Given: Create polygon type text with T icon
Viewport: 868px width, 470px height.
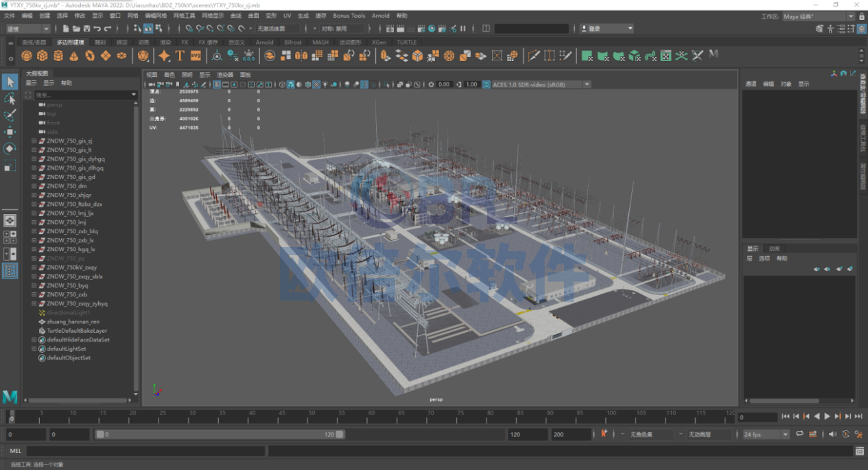Looking at the screenshot, I should (180, 56).
